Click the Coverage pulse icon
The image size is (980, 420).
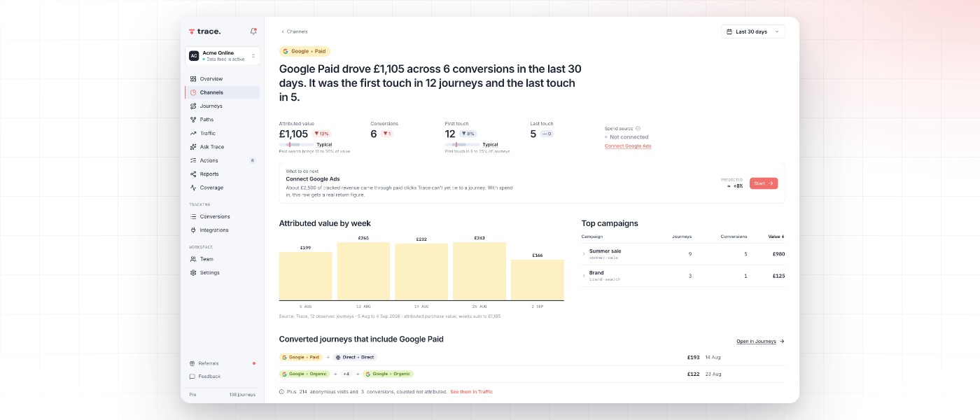point(193,188)
